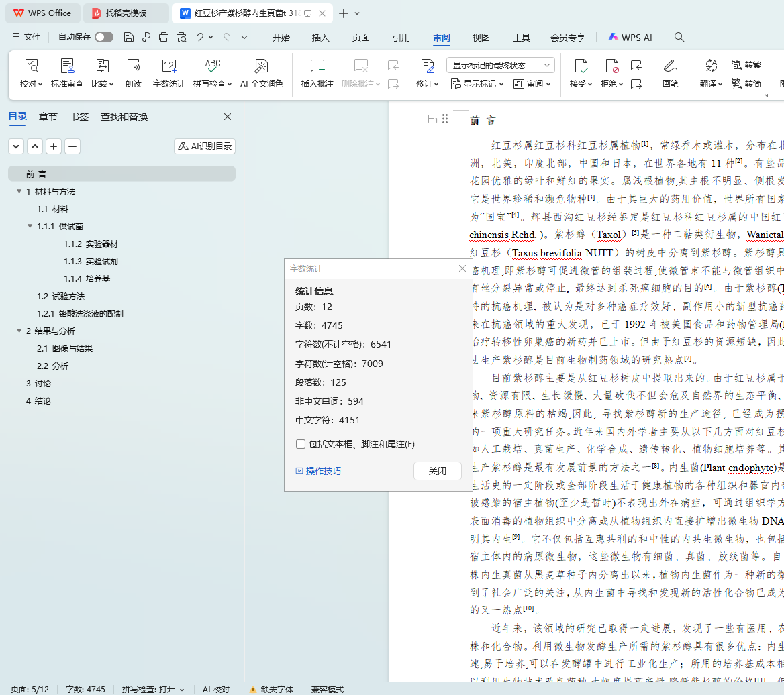784x695 pixels.
Task: Expand the 显示标记 dropdown
Action: (x=477, y=83)
